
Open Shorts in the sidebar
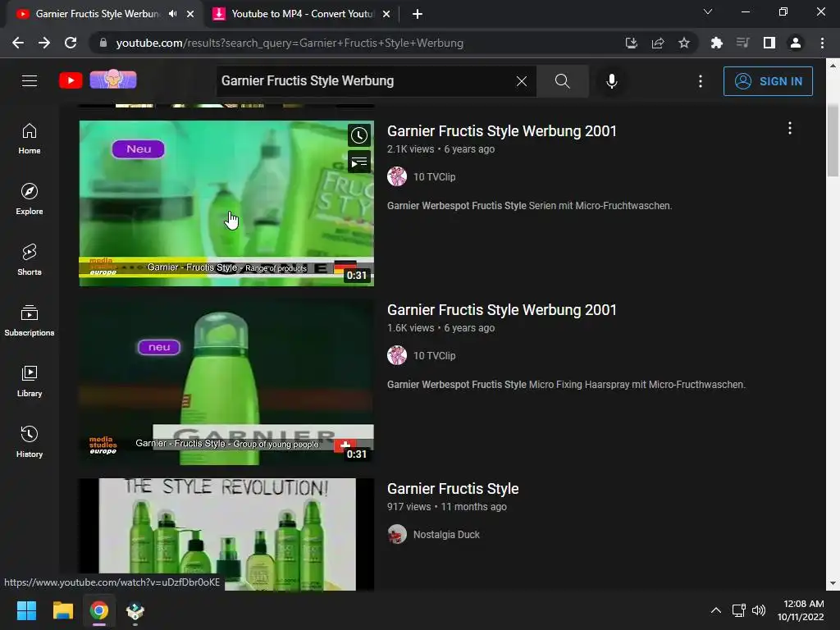[x=30, y=260]
